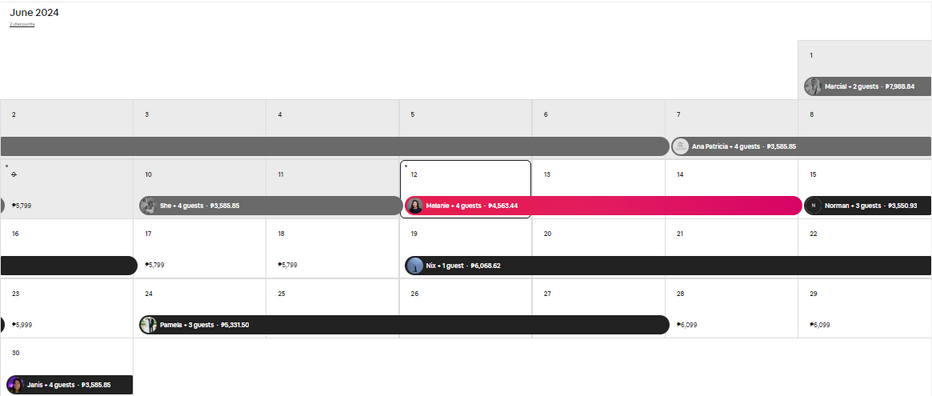Open the gray reservation spanning June 2–6

point(335,146)
